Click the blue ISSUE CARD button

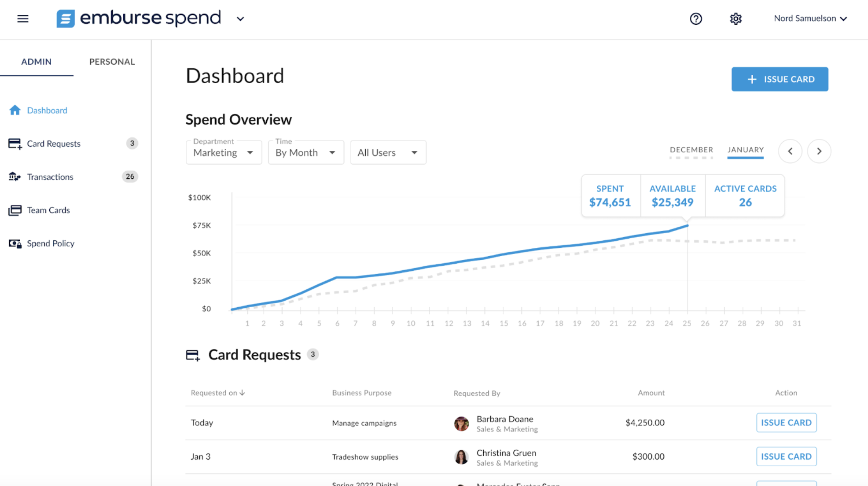tap(780, 79)
